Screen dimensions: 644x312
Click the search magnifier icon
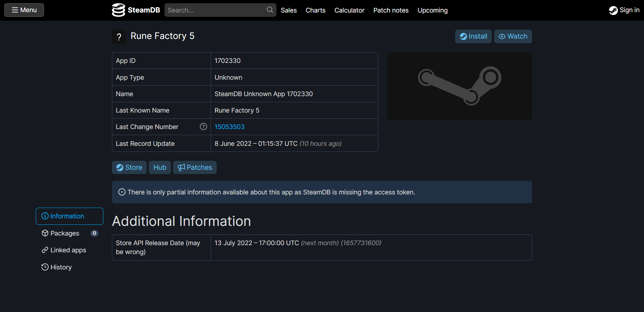[x=270, y=10]
